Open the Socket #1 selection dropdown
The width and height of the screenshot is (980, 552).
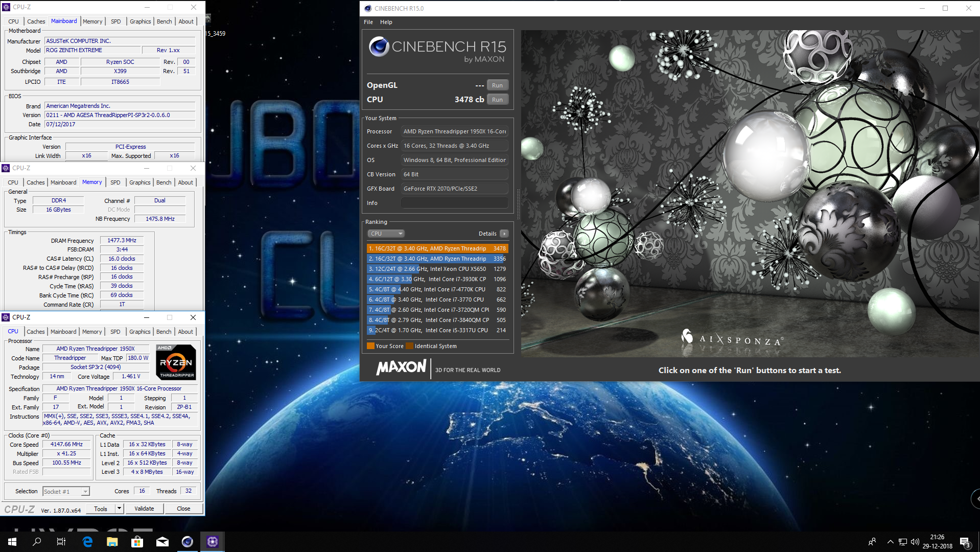click(x=66, y=492)
